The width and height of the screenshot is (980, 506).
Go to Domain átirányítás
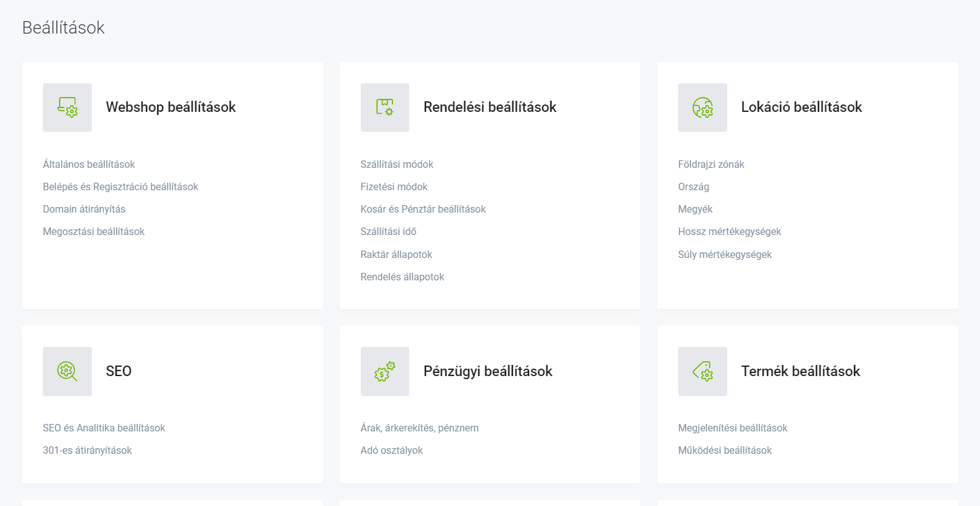(x=84, y=209)
